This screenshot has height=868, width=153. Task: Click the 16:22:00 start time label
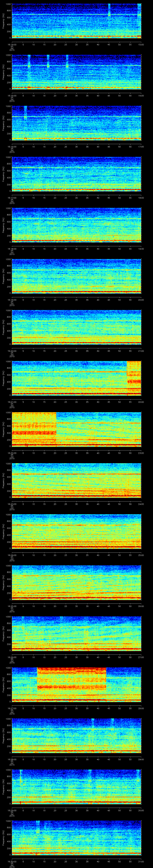12,453
